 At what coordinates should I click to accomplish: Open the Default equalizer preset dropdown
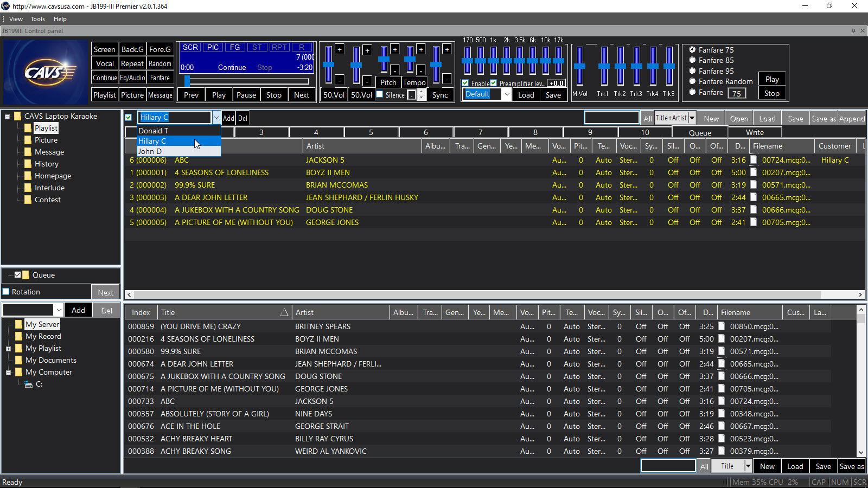[507, 94]
